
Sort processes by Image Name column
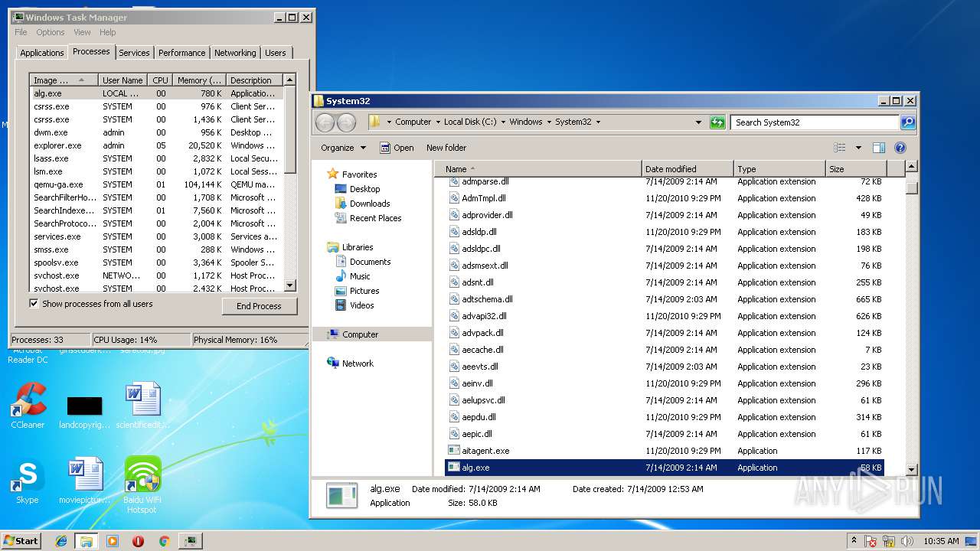[x=64, y=80]
